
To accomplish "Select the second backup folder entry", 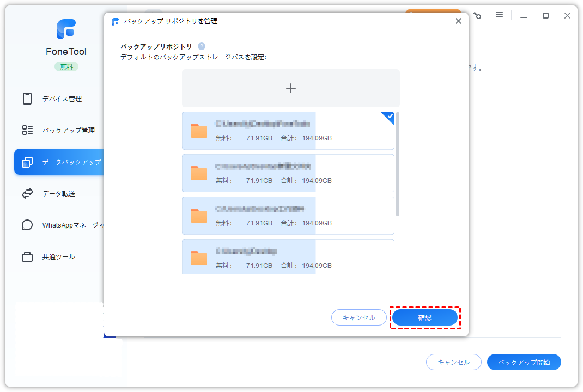I will [x=288, y=173].
